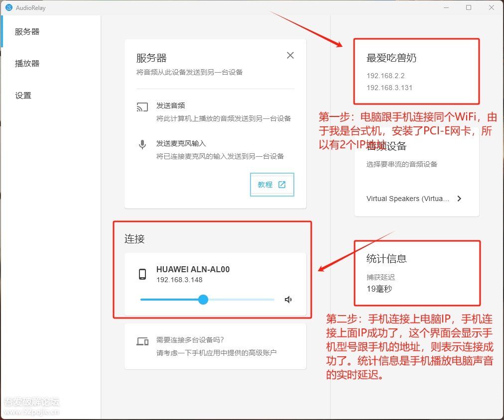Click the 连接 section heading
This screenshot has height=420, width=504.
[134, 238]
